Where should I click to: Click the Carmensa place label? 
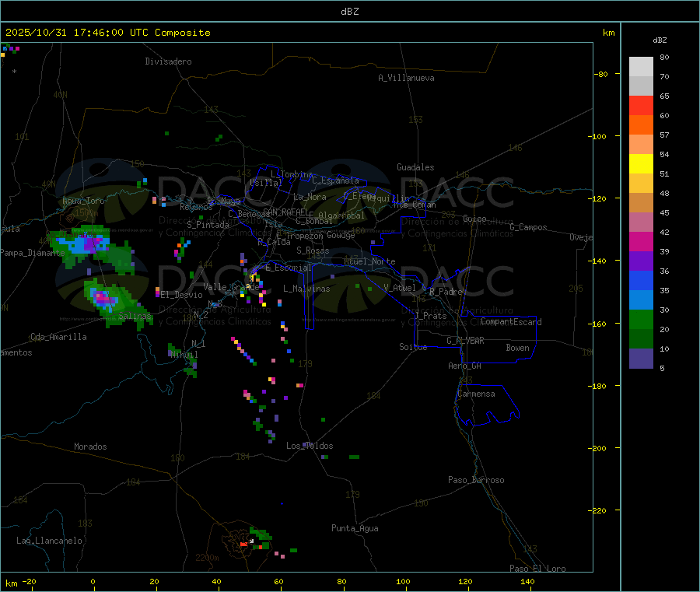(x=476, y=394)
